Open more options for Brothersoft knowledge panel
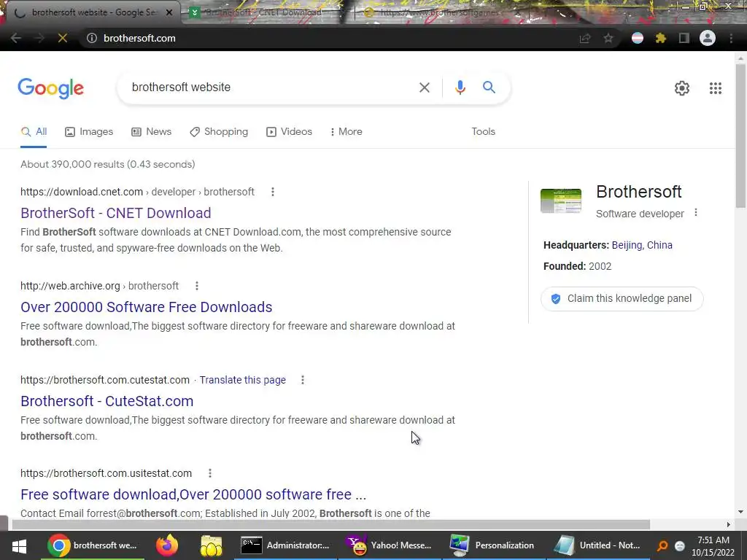This screenshot has width=747, height=560. click(696, 213)
